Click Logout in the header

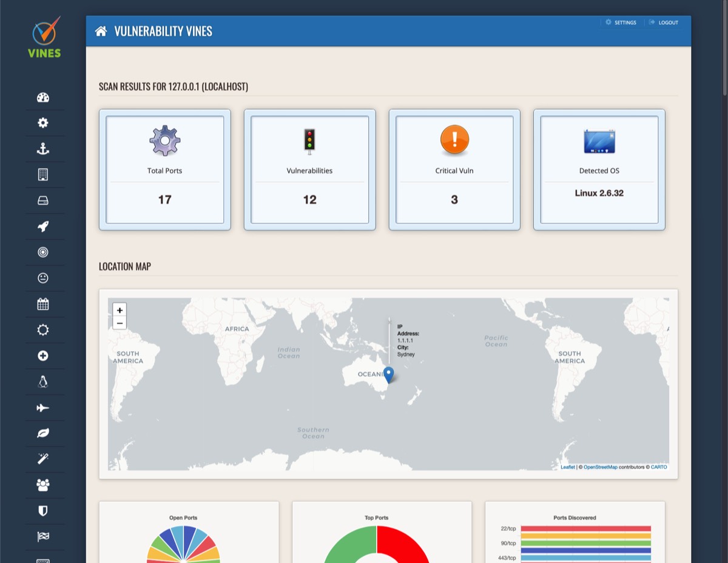pyautogui.click(x=664, y=22)
